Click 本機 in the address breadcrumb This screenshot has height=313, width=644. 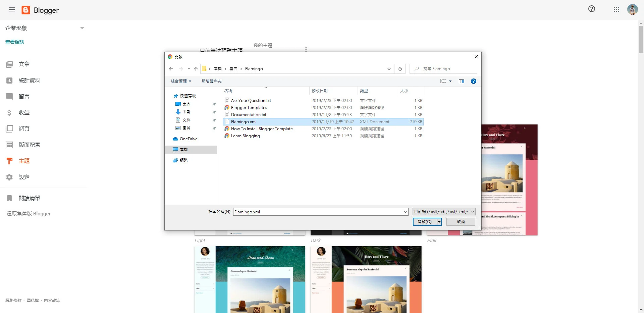click(218, 69)
